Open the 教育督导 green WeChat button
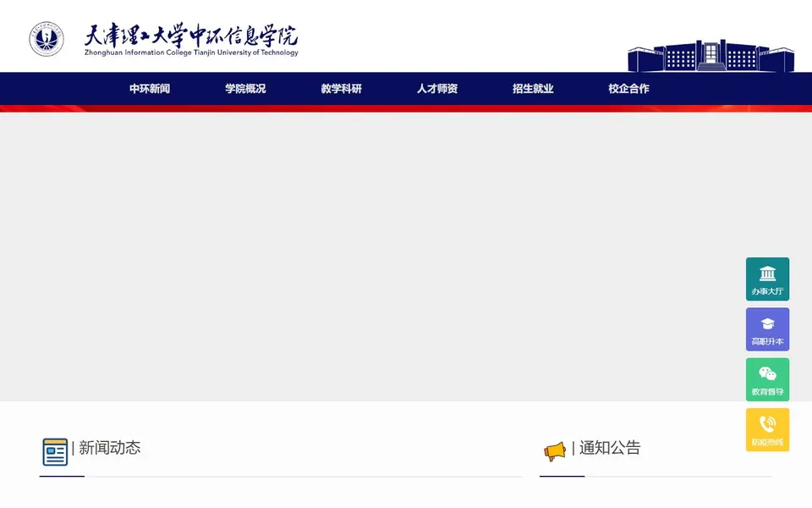Viewport: 812px width, 508px height. [767, 379]
